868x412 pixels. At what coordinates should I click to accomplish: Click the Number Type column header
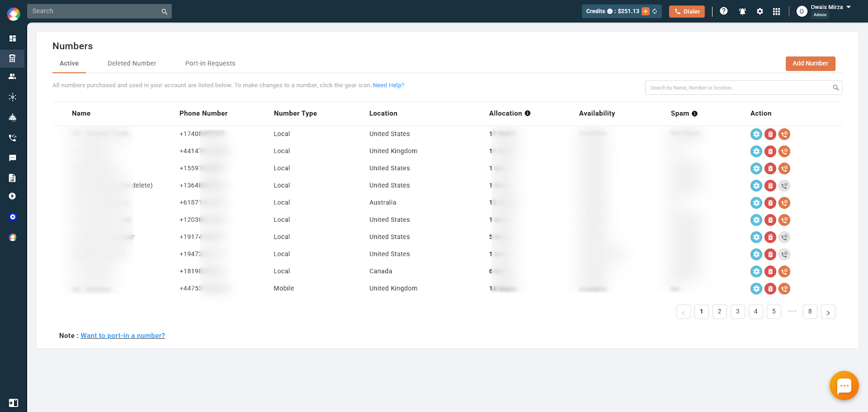coord(295,113)
